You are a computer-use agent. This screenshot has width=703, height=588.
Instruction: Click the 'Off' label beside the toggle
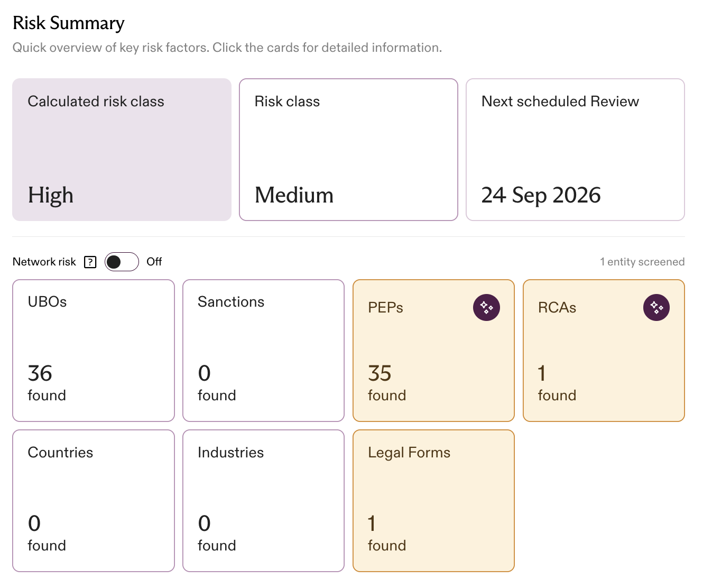[154, 262]
